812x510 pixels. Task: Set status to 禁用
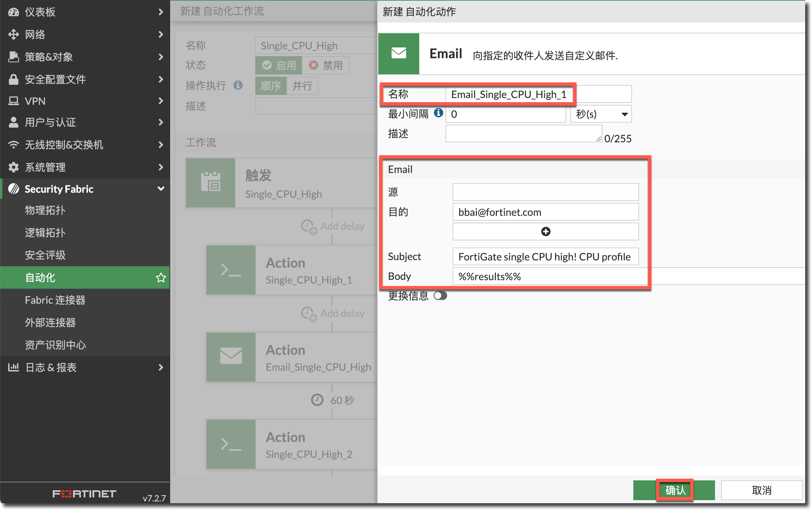[x=326, y=65]
